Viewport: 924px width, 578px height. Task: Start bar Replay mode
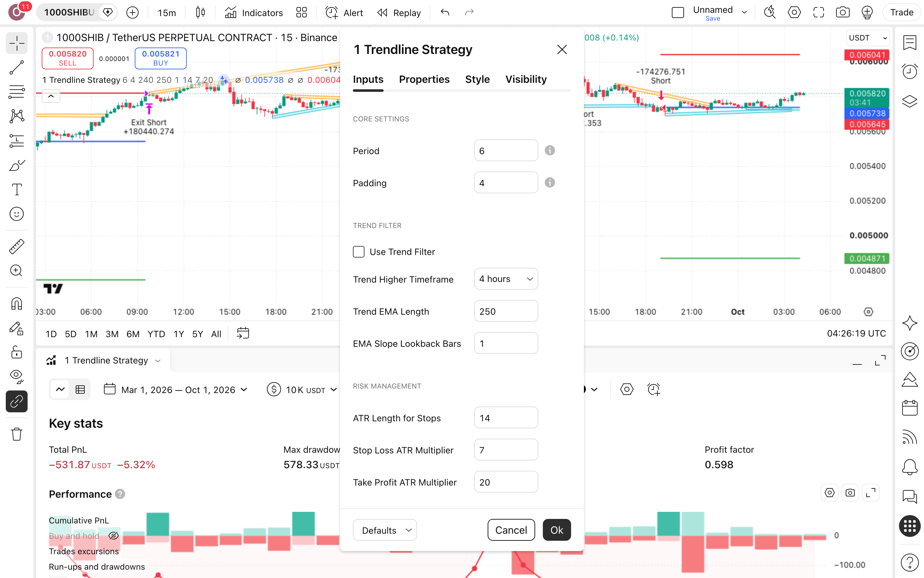click(x=399, y=13)
